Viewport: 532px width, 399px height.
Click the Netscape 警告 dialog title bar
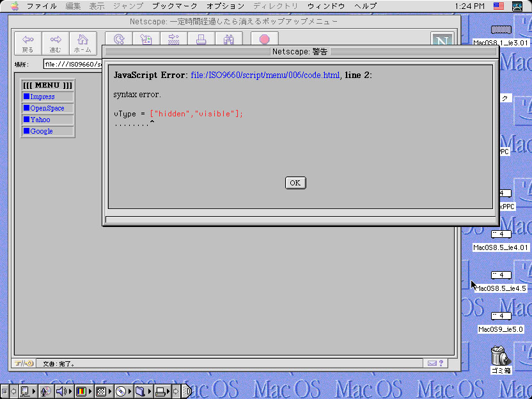point(301,52)
